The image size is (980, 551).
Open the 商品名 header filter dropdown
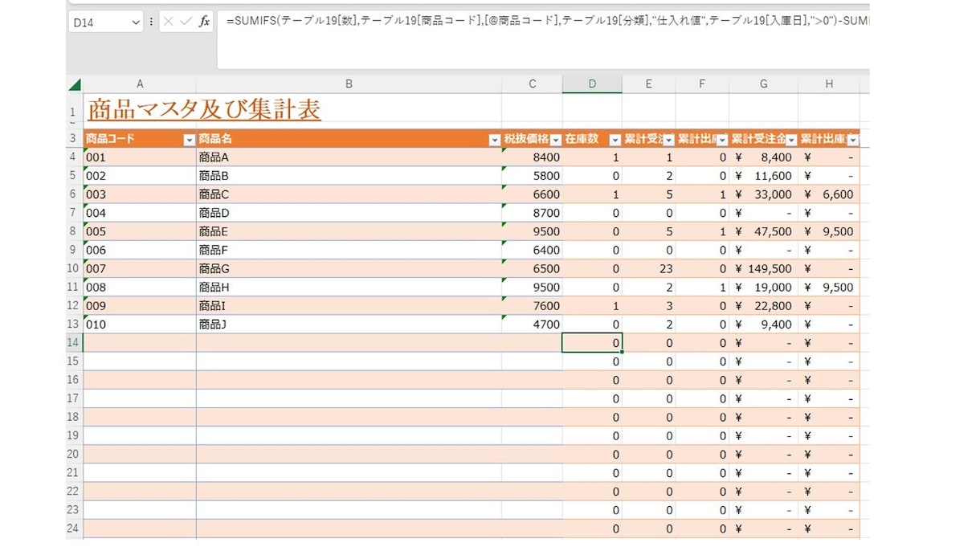pyautogui.click(x=495, y=140)
